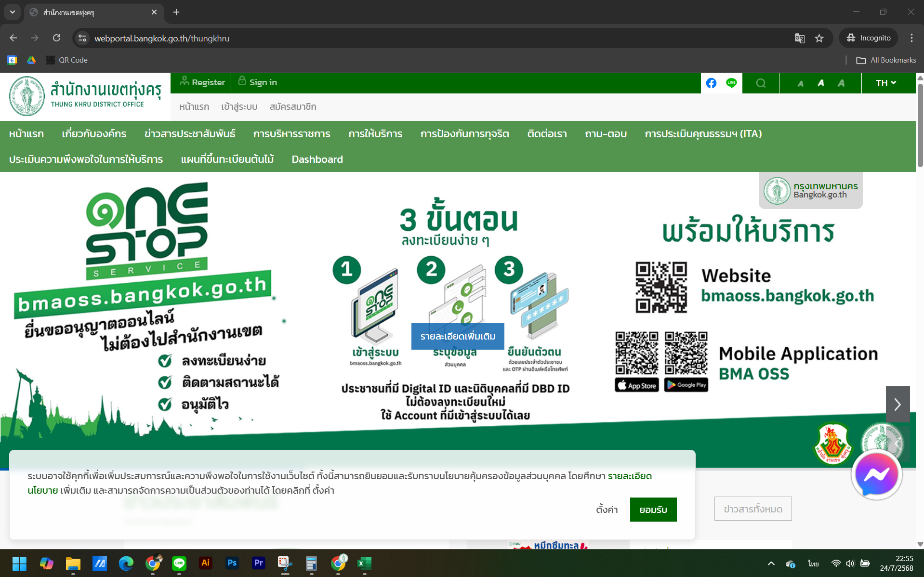
Task: Open the การประเมินคุณธรรมฯ (ITA) menu
Action: (x=703, y=134)
